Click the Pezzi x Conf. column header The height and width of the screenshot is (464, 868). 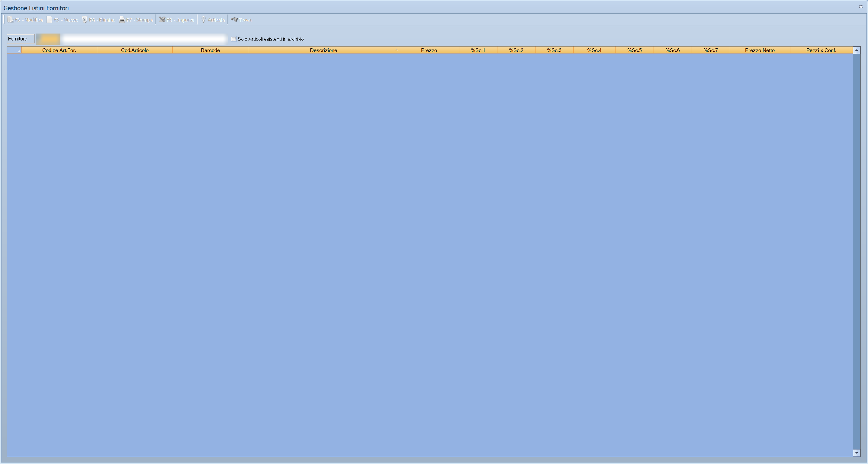click(821, 50)
